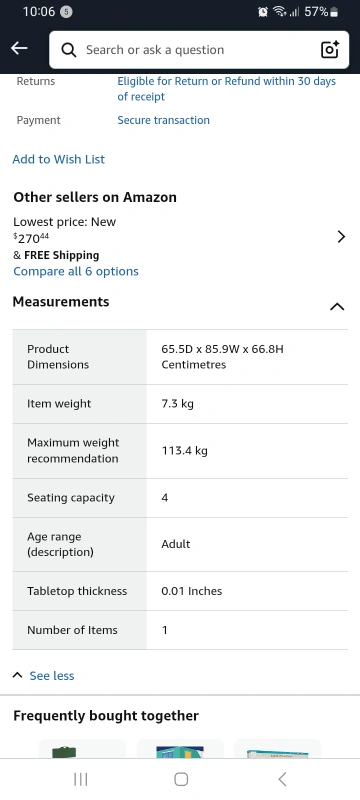Open Android recent apps button
Image resolution: width=360 pixels, height=800 pixels.
(81, 779)
